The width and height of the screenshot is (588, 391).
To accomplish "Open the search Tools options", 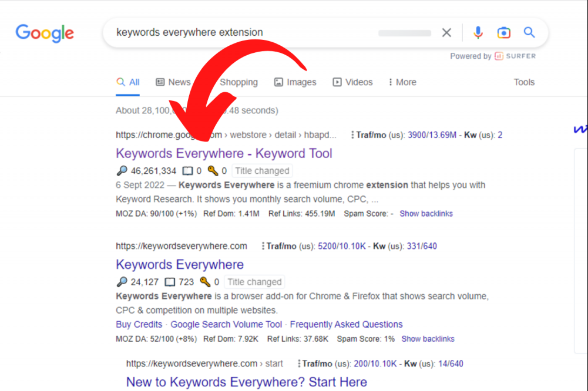I will [x=524, y=82].
